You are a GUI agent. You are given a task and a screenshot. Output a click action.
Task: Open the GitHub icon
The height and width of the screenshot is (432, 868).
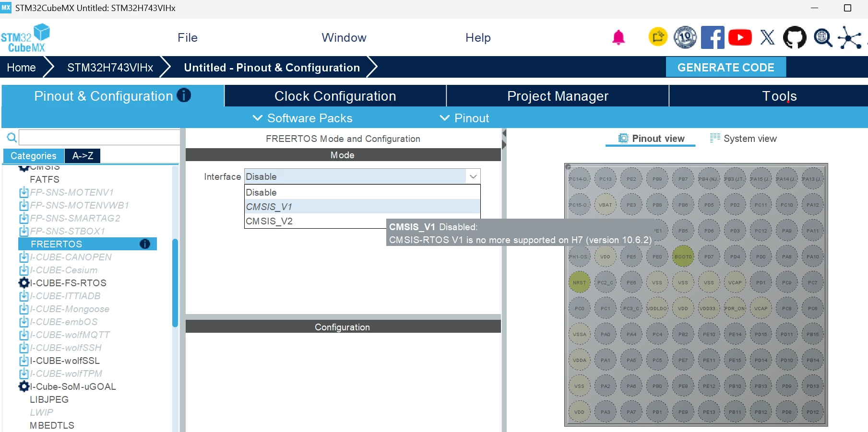tap(795, 37)
